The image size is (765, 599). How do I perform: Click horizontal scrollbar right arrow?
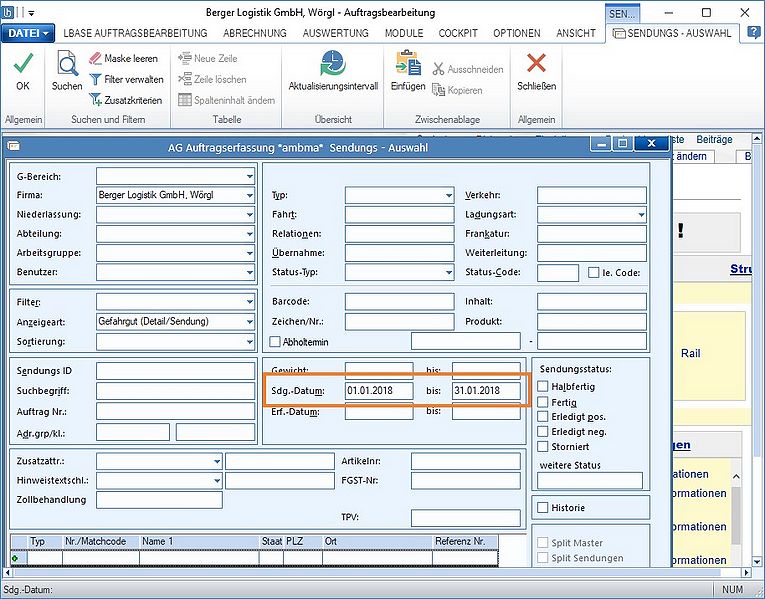[746, 572]
